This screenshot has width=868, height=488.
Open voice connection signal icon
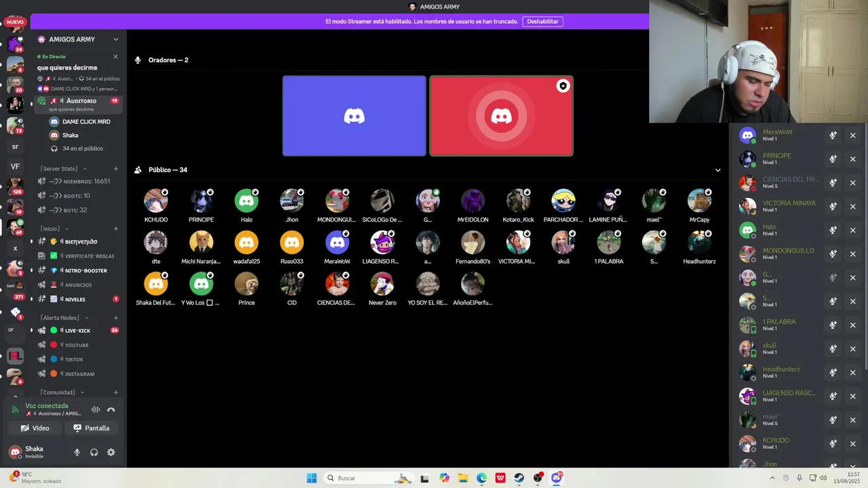point(16,409)
